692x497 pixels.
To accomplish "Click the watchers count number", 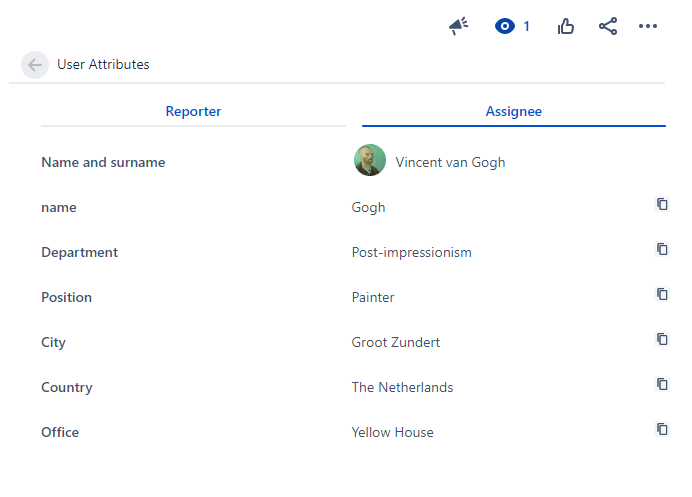I will 527,26.
